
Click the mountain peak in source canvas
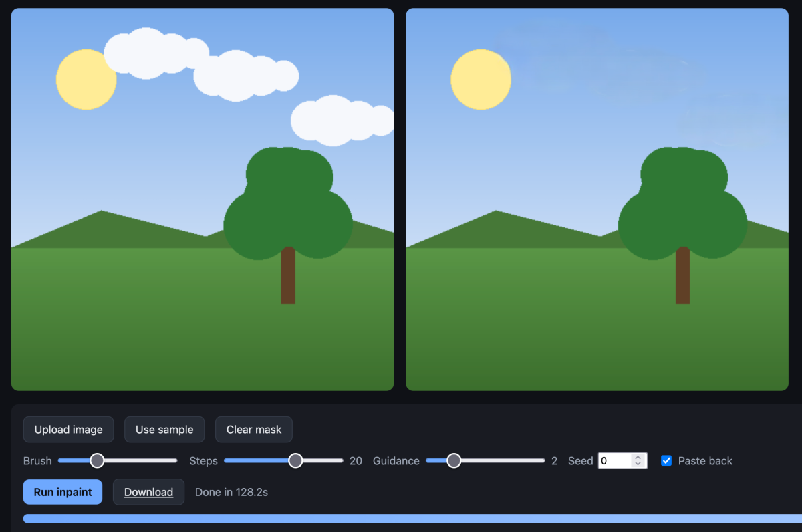(102, 213)
